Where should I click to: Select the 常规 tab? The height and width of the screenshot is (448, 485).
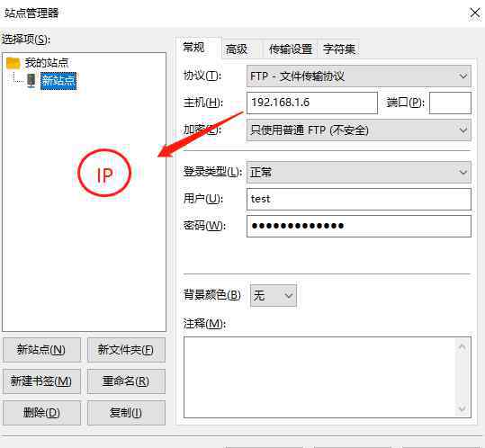point(194,48)
